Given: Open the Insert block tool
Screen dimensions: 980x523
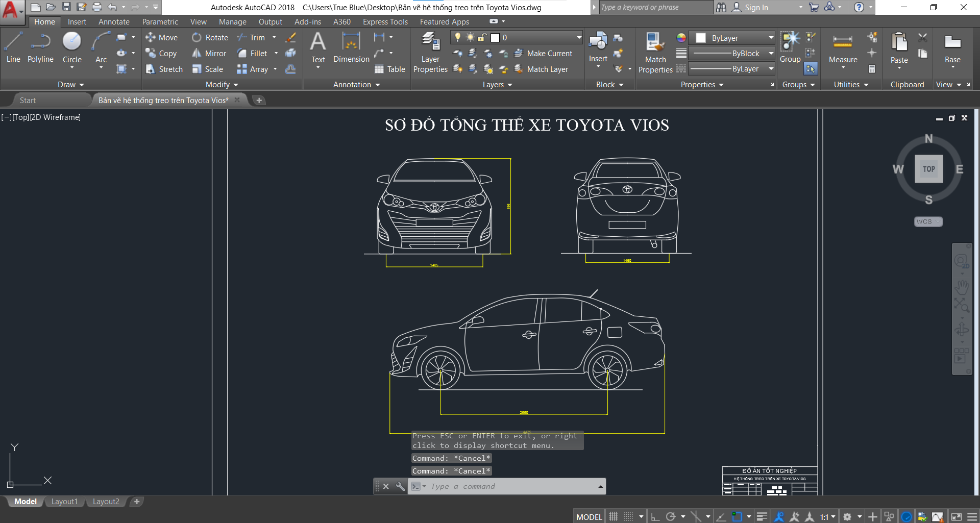Looking at the screenshot, I should (x=598, y=47).
